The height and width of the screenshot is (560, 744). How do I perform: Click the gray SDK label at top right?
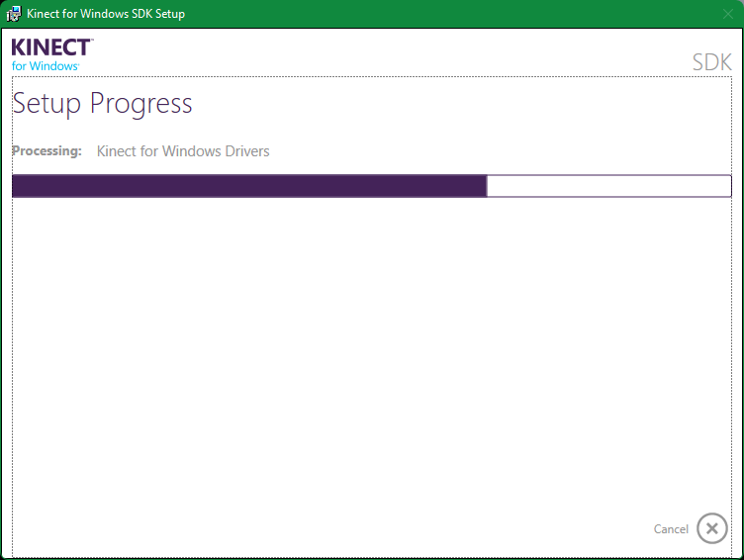click(711, 62)
